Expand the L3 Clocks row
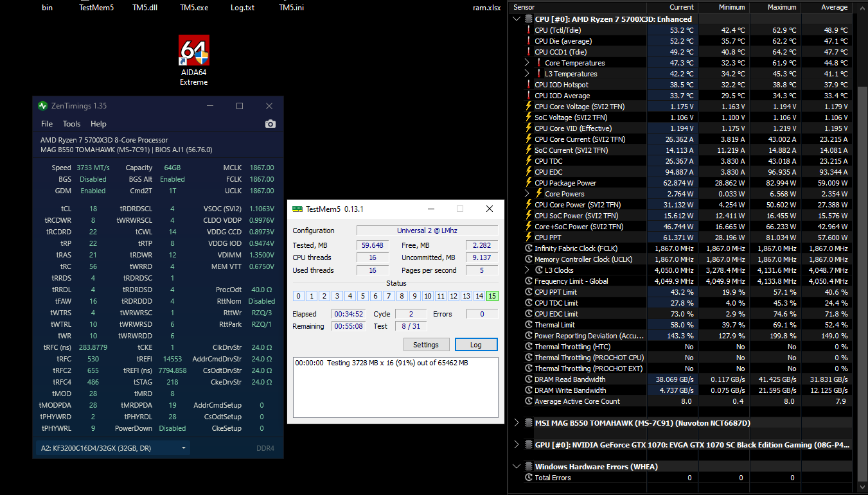Screen dimensions: 868x495 click(x=527, y=270)
